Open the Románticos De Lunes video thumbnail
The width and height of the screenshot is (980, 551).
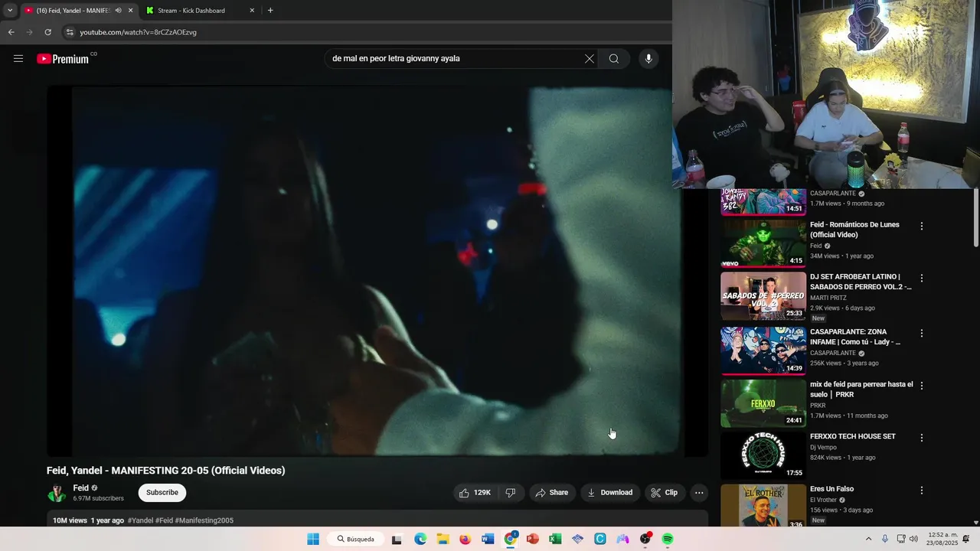coord(763,243)
